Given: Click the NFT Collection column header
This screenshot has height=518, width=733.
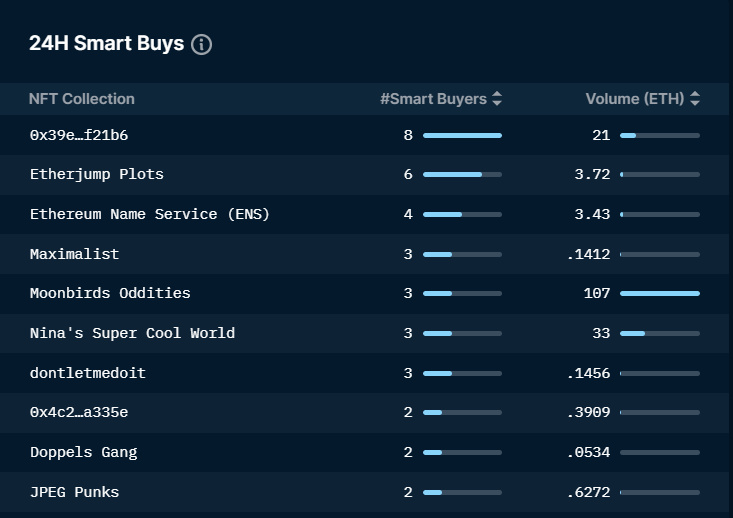Looking at the screenshot, I should coord(81,99).
